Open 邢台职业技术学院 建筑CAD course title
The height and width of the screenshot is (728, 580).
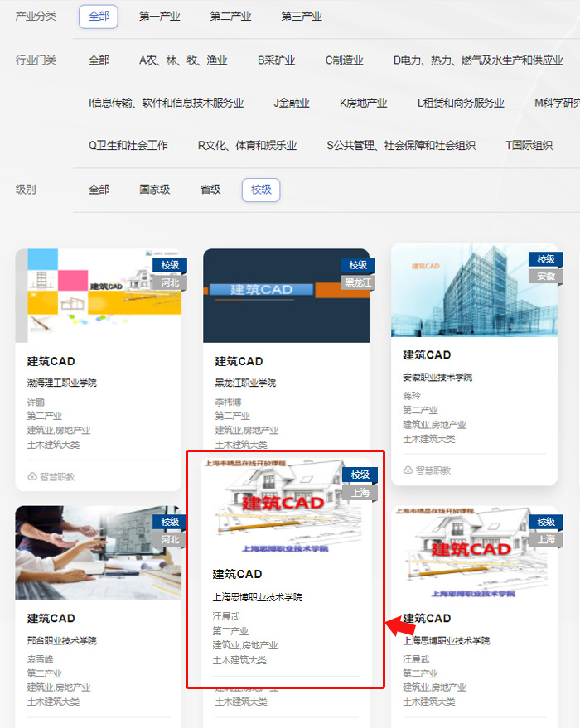(x=51, y=619)
